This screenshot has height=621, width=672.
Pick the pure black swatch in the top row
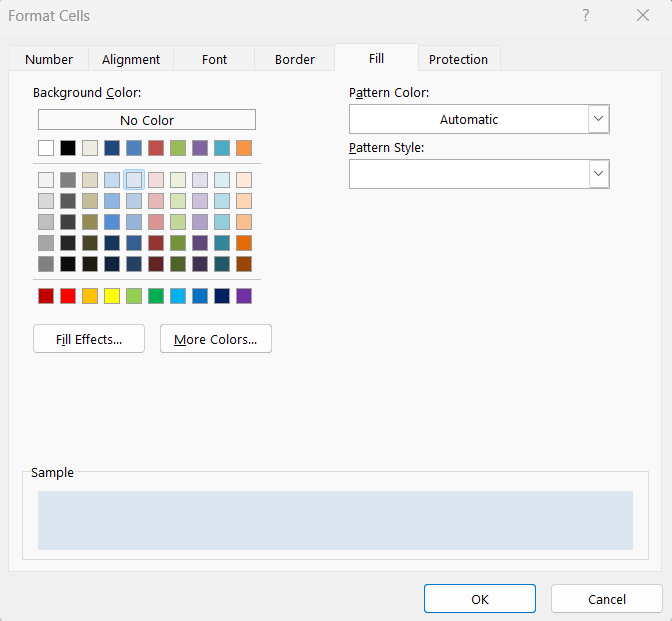pyautogui.click(x=68, y=148)
